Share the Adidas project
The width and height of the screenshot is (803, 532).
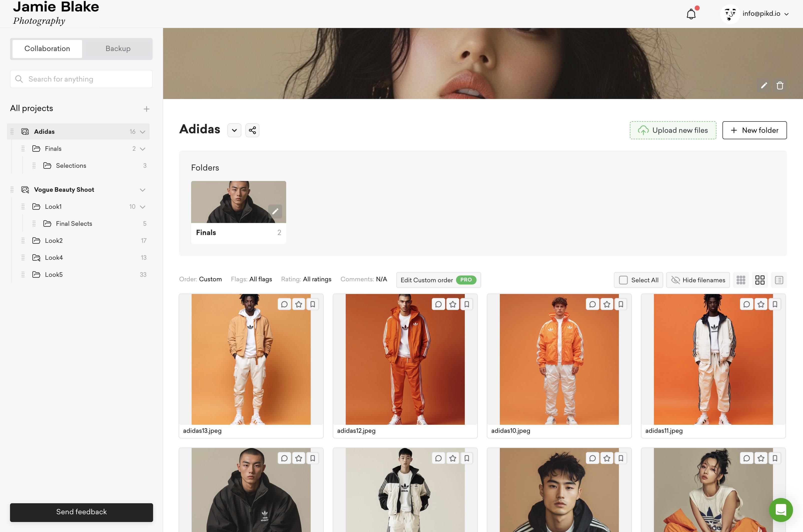coord(252,130)
